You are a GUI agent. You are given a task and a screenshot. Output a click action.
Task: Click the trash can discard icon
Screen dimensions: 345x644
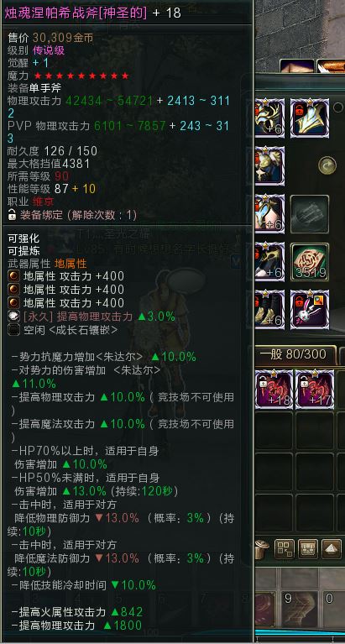coord(261,549)
